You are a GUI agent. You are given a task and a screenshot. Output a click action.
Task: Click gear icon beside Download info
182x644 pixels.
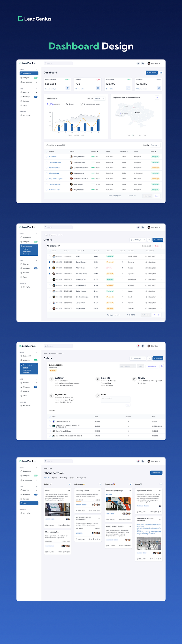(161, 366)
